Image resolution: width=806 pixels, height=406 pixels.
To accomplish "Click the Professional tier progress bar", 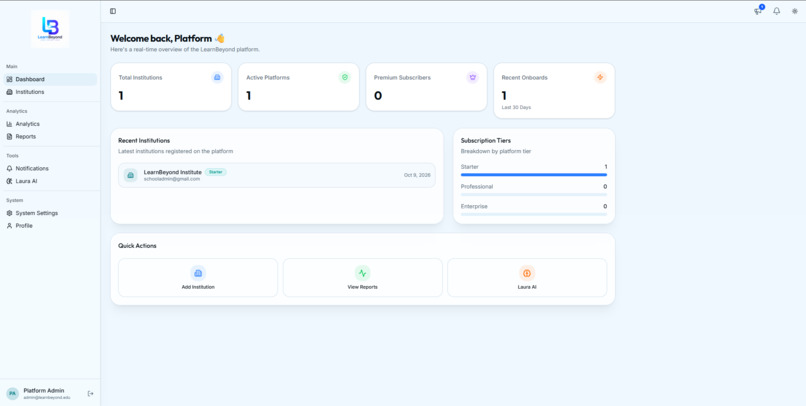I will pyautogui.click(x=534, y=195).
